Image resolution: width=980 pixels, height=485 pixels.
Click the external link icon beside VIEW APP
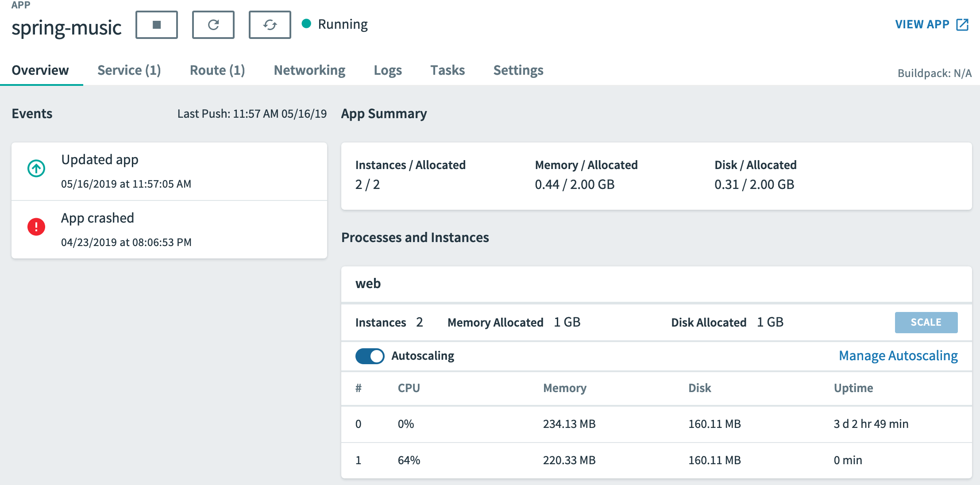962,24
